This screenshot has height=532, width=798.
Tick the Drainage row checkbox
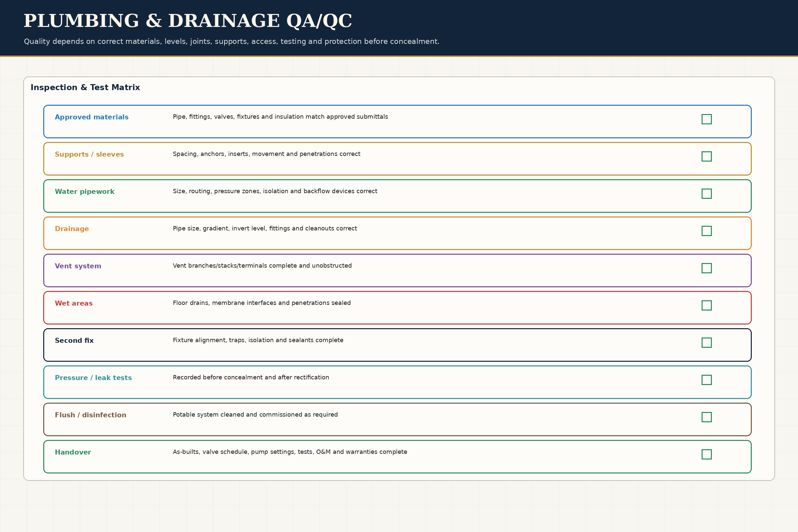point(707,231)
